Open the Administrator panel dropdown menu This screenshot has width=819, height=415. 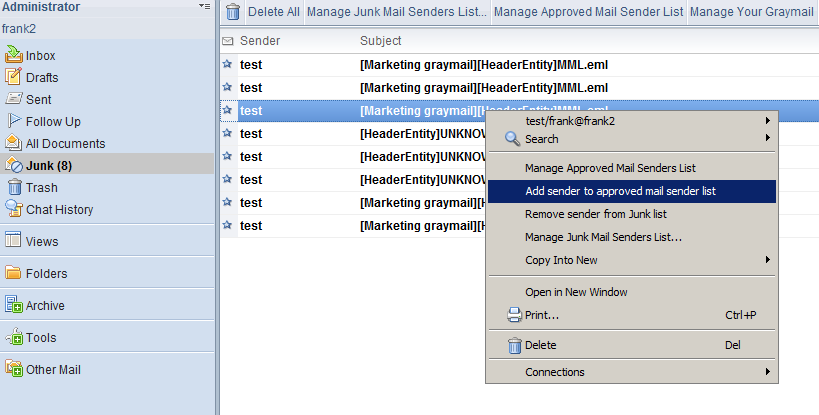204,7
